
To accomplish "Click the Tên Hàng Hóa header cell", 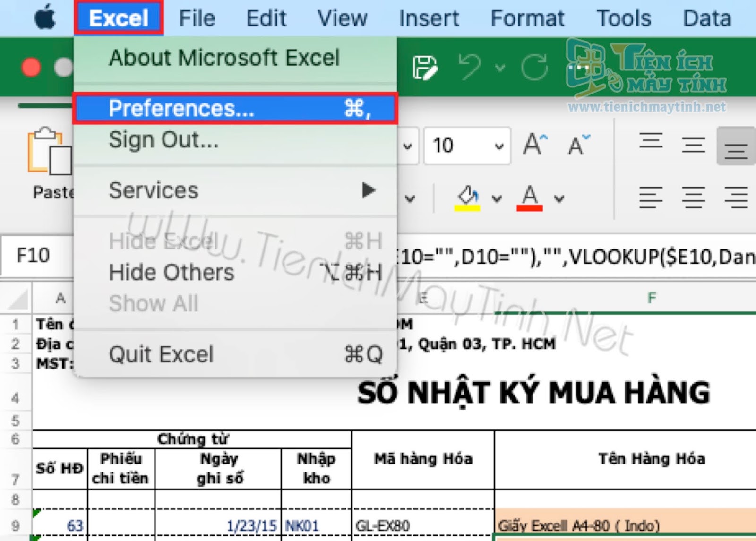I will click(x=652, y=459).
